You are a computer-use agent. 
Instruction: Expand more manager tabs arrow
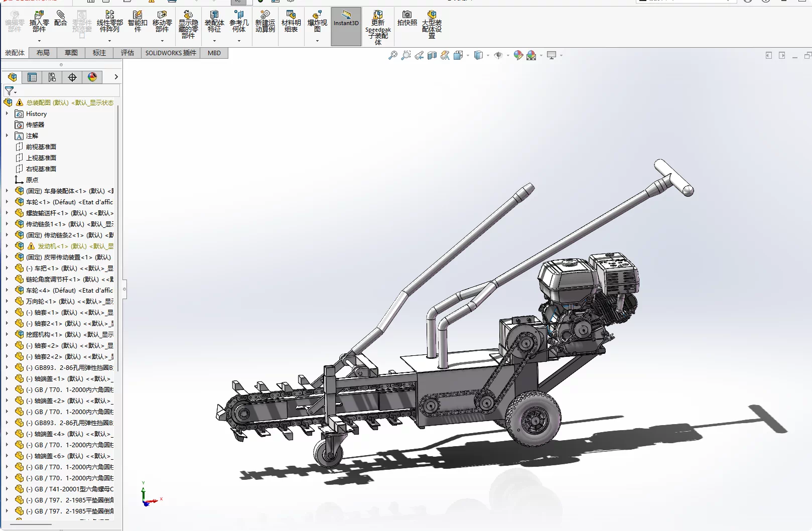click(x=116, y=77)
